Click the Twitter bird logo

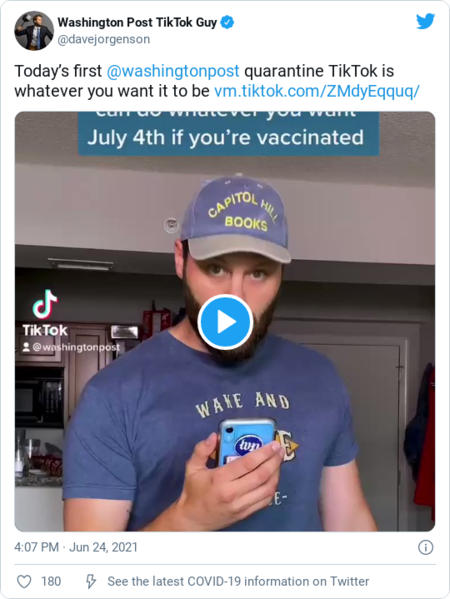(425, 21)
